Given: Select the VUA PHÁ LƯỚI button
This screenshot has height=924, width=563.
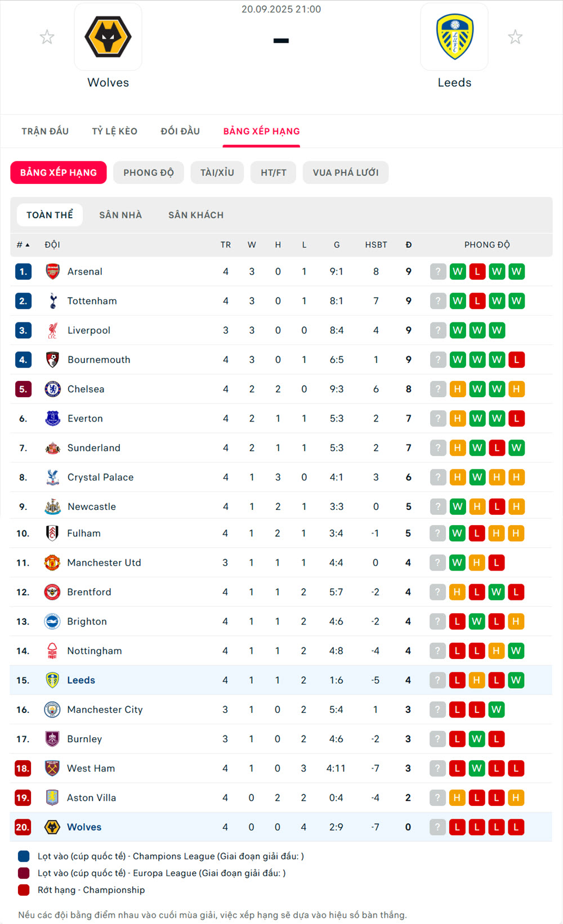Looking at the screenshot, I should (346, 172).
